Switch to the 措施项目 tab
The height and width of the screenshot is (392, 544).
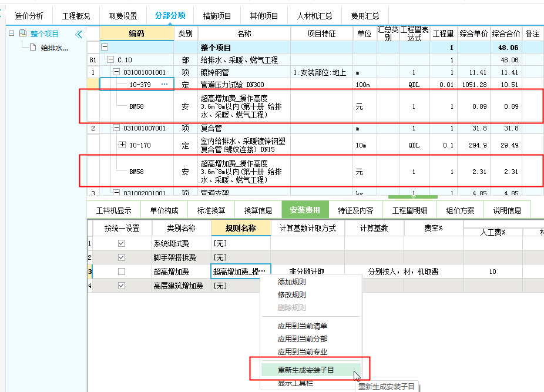[217, 16]
